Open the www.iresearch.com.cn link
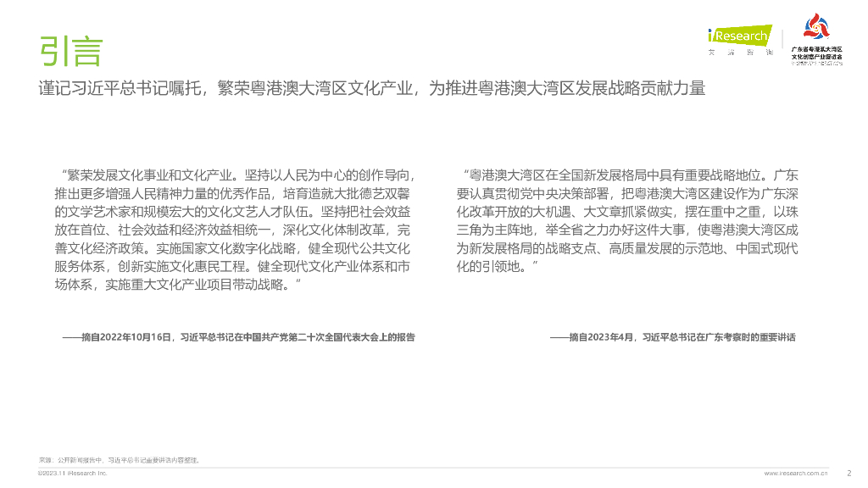The width and height of the screenshot is (868, 488). pyautogui.click(x=795, y=473)
